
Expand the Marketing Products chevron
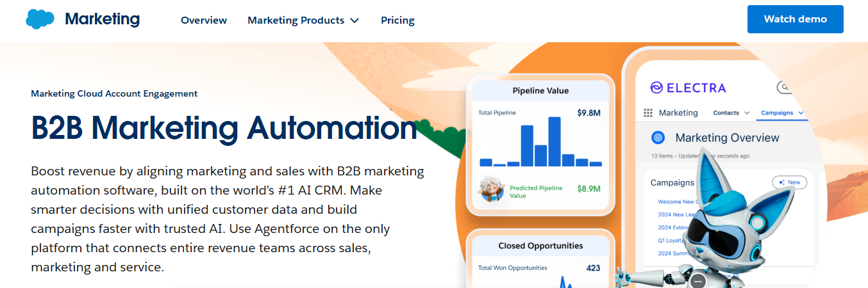355,20
